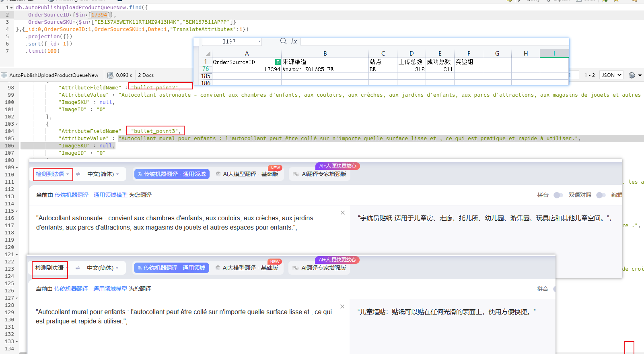644x354 pixels.
Task: Click the green T icon in OrderSourceID header cell
Action: (x=278, y=62)
